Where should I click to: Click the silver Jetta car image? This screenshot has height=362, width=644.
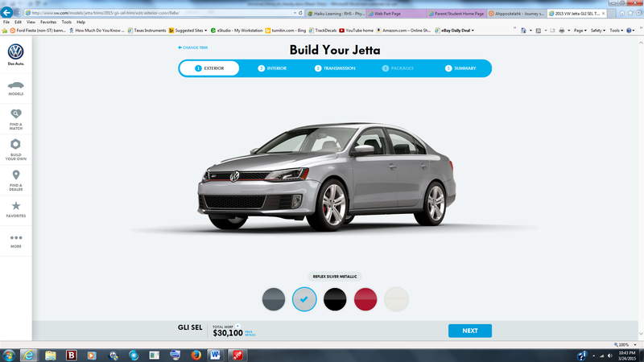pos(327,176)
